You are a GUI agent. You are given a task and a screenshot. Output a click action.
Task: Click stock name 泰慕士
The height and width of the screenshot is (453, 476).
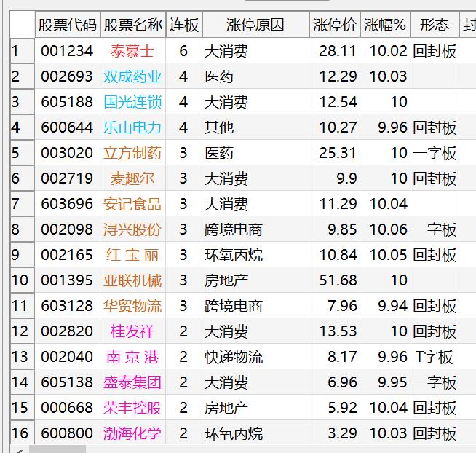132,51
